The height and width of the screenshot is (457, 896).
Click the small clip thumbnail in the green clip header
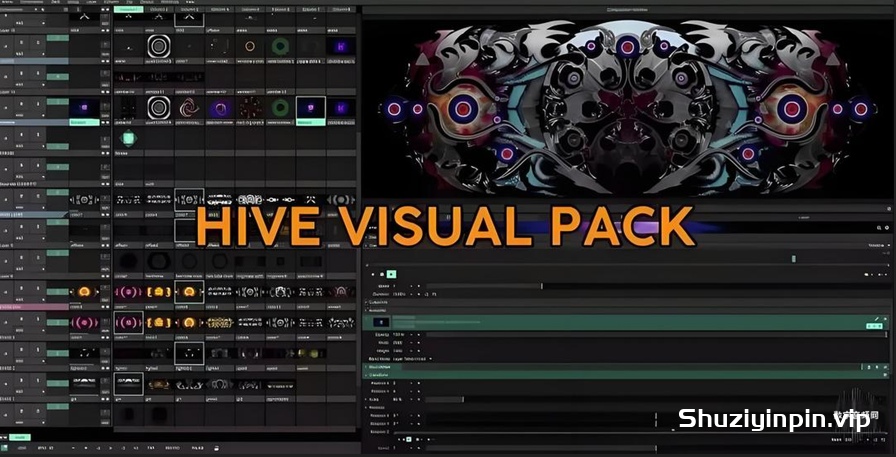[381, 322]
